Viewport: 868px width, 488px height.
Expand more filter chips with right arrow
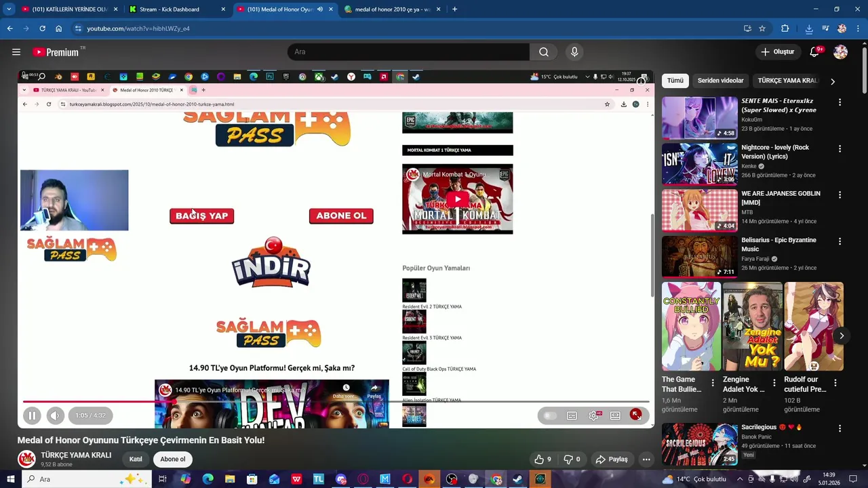(x=833, y=81)
